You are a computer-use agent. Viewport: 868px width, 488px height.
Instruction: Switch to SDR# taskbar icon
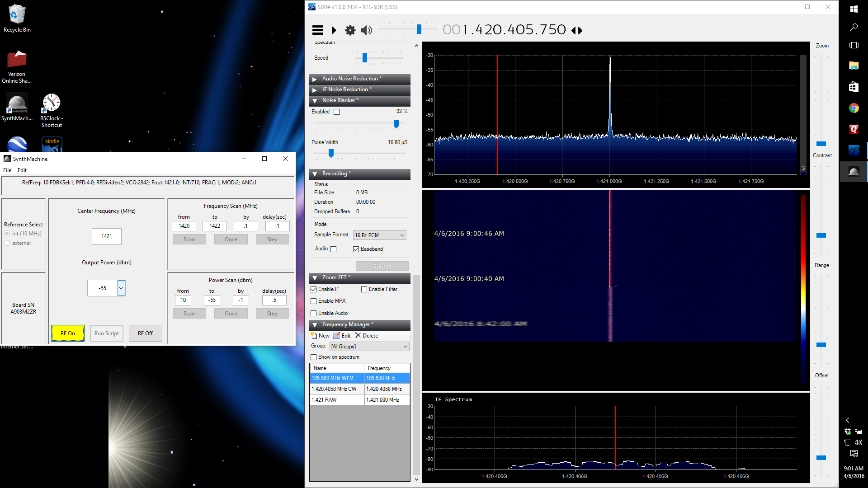coord(854,150)
